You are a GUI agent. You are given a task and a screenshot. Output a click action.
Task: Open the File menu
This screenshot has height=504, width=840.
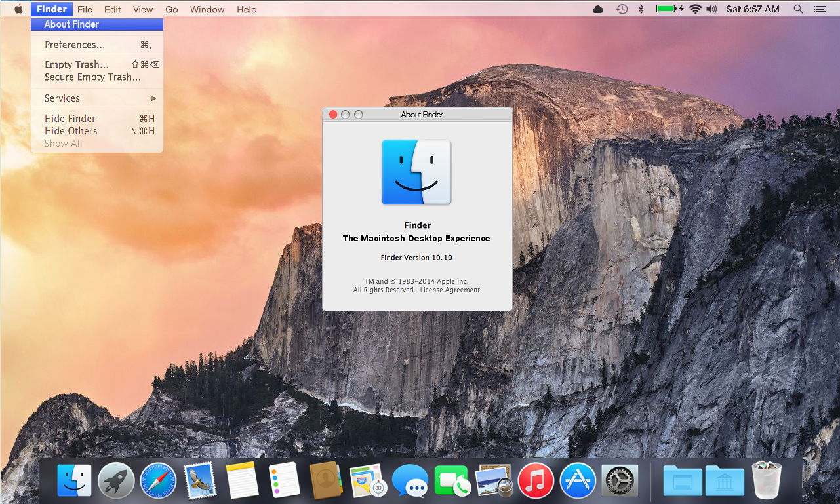[x=85, y=9]
